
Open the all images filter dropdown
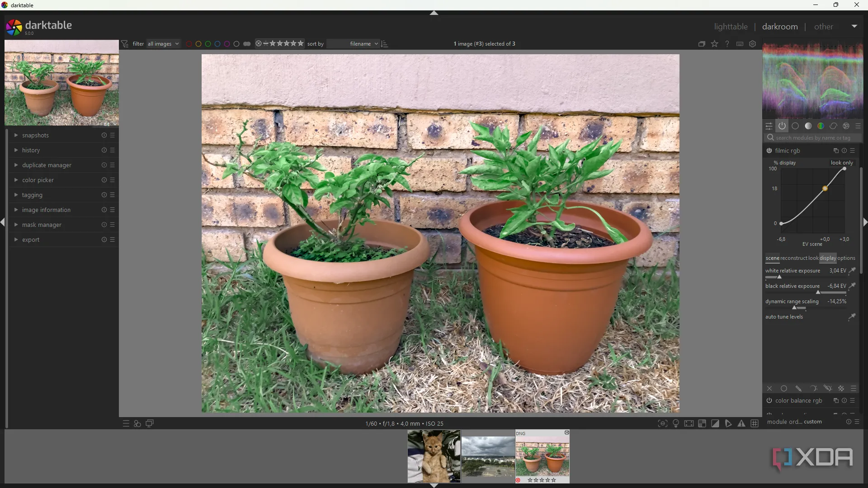163,44
